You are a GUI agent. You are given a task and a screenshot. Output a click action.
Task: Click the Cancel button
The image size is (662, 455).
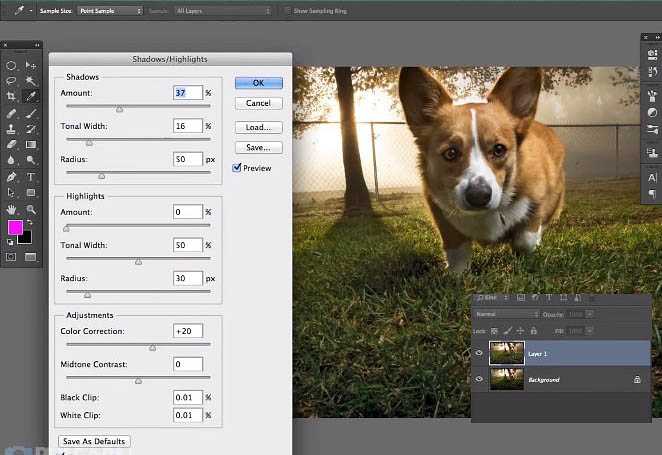pos(258,103)
